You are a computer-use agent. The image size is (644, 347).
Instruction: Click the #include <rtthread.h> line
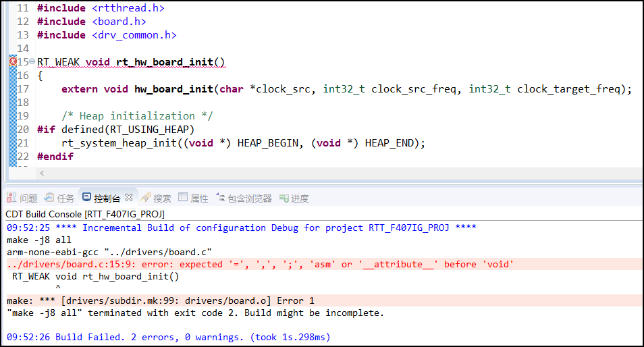tap(101, 8)
